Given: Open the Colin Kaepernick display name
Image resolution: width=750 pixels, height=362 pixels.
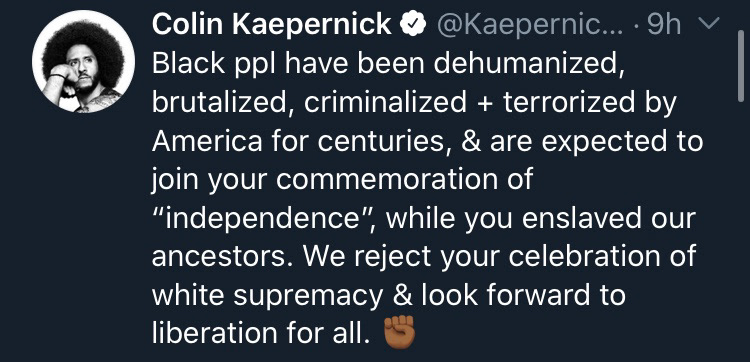Looking at the screenshot, I should coord(272,24).
